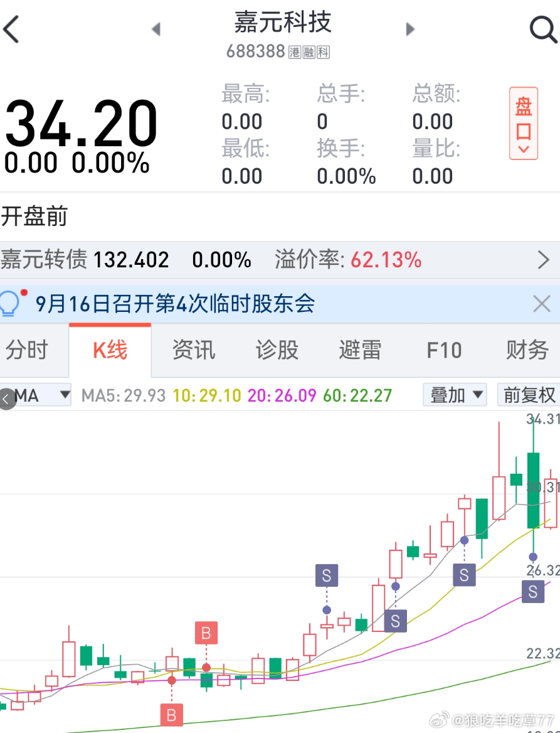Tap the 融 badge beside stock code
The height and width of the screenshot is (733, 560).
click(309, 52)
